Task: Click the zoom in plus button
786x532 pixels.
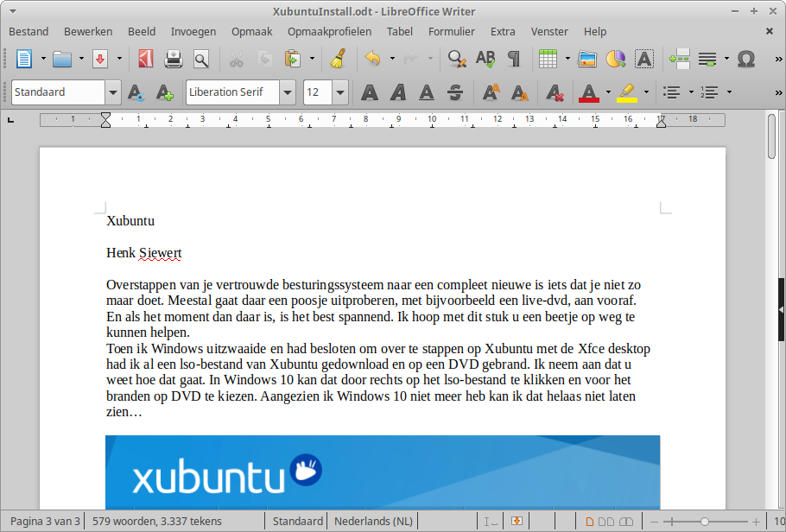Action: pos(756,522)
